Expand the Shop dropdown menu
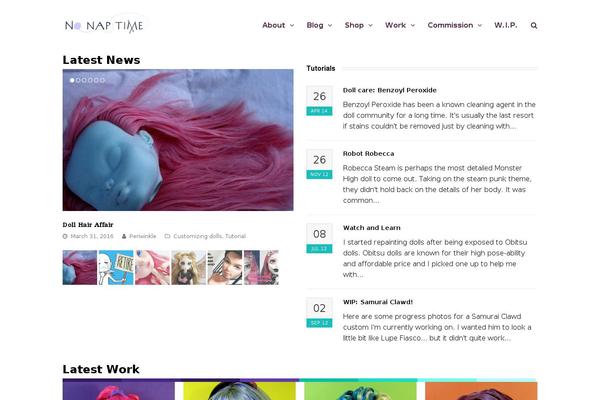This screenshot has height=400, width=600. coord(359,25)
